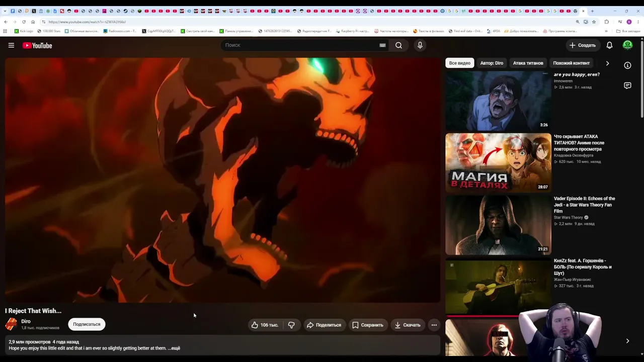Select the Автор: Diro filter chip
The width and height of the screenshot is (644, 362).
[x=492, y=63]
